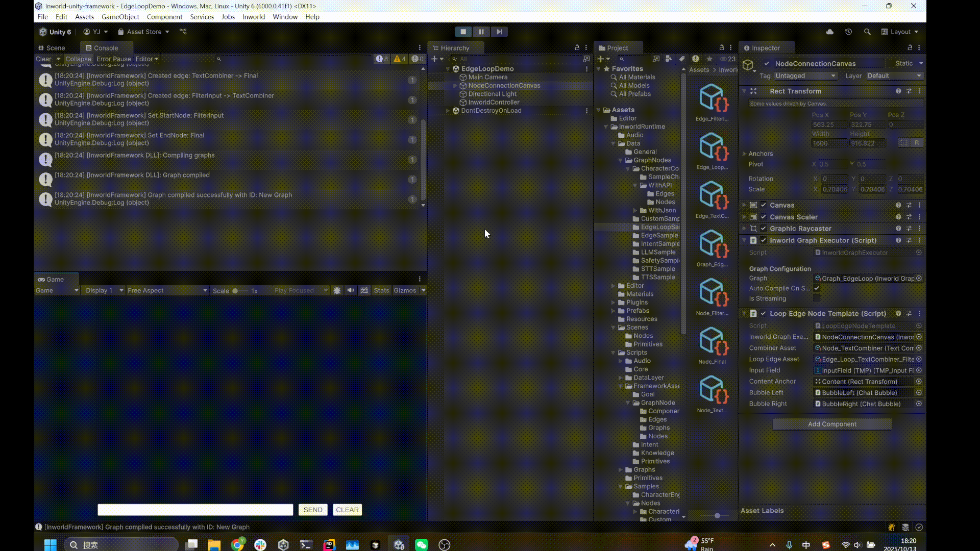Open Unity cloud services icon
Screen dimensions: 980x551
[x=830, y=32]
